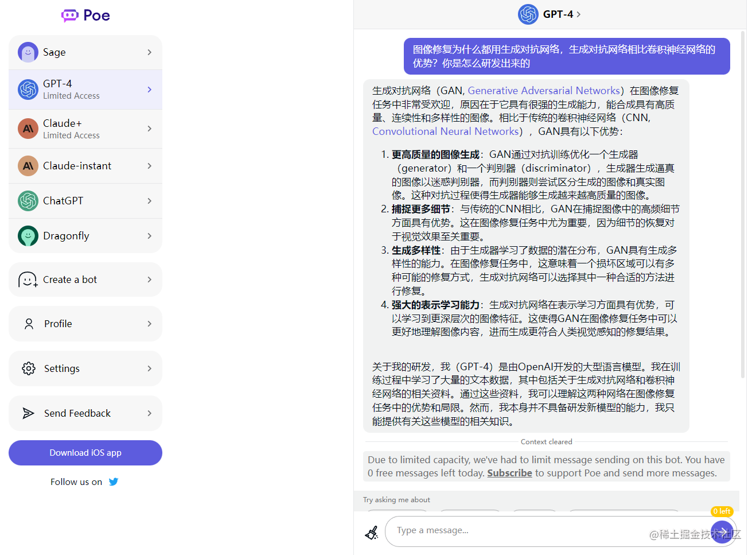
Task: Click the Subscribe link
Action: pos(509,473)
